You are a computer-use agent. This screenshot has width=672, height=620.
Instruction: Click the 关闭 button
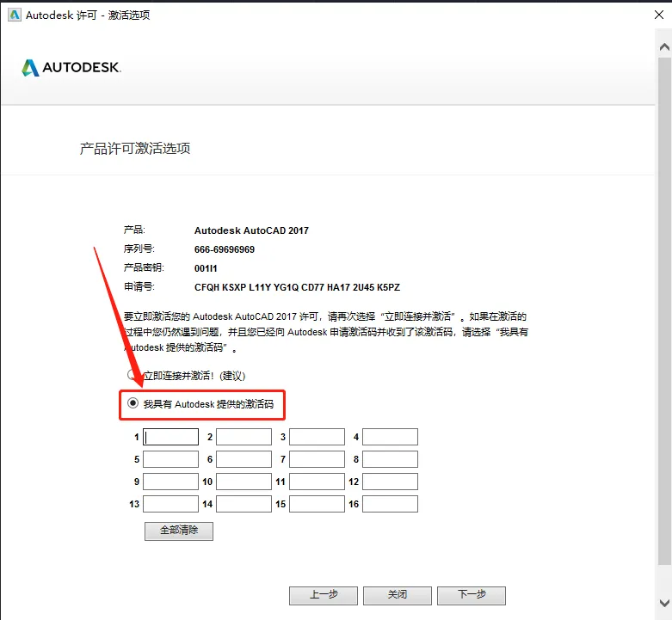(398, 596)
